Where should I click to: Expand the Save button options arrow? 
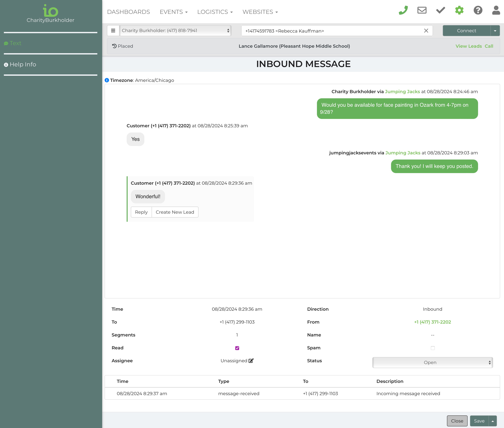493,421
